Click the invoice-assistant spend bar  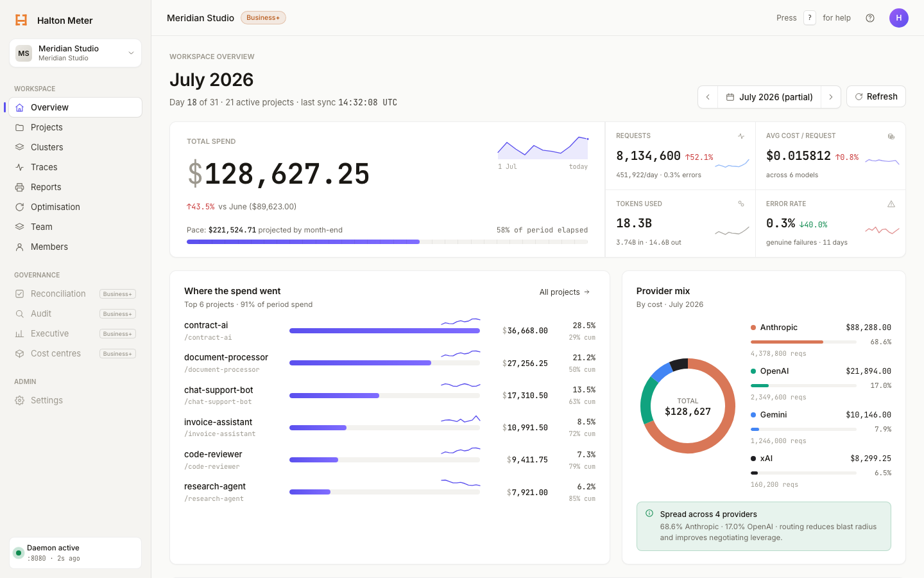tap(384, 428)
